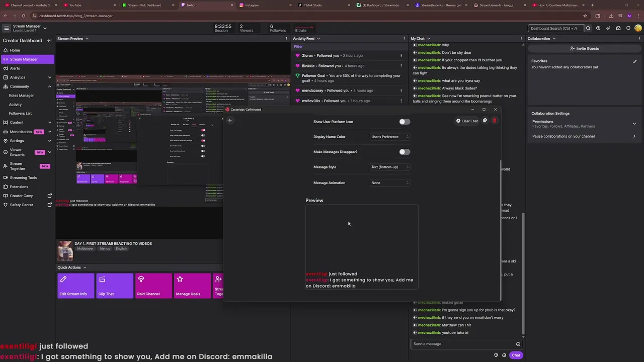Open My Chat panel options menu
644x362 pixels.
521,39
